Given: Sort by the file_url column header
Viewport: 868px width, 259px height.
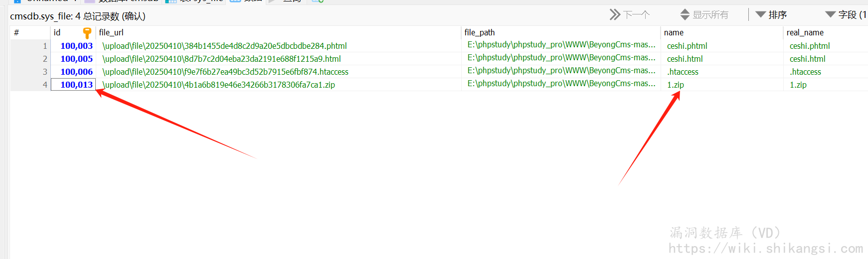Looking at the screenshot, I should point(111,33).
